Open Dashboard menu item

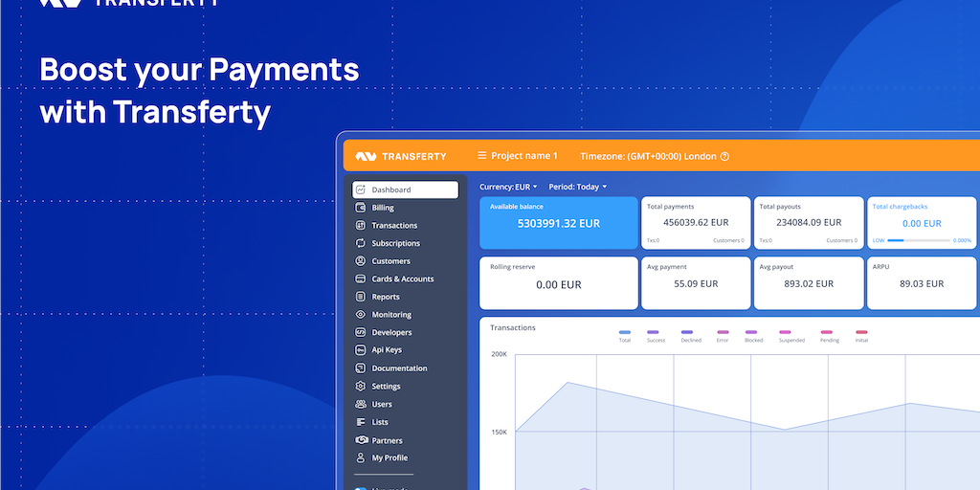point(405,190)
